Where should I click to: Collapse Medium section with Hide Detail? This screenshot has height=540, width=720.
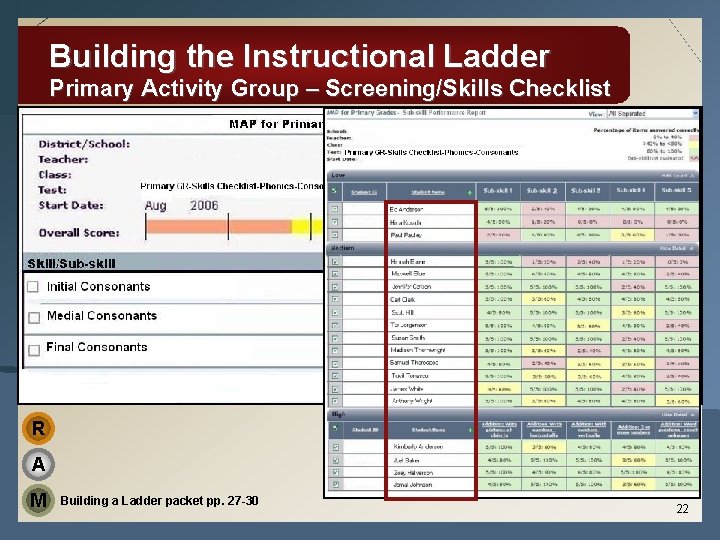pyautogui.click(x=677, y=248)
